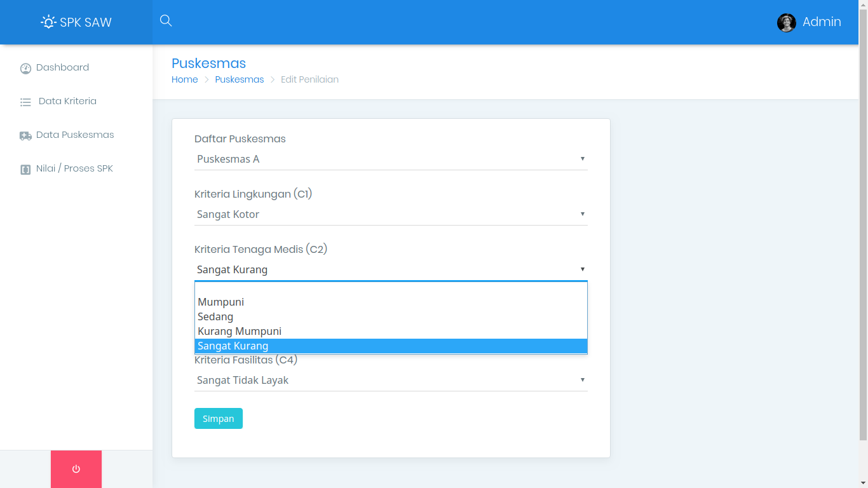Open the Kriteria Lingkungan (C1) dropdown
Viewport: 868px width, 488px height.
(x=390, y=214)
